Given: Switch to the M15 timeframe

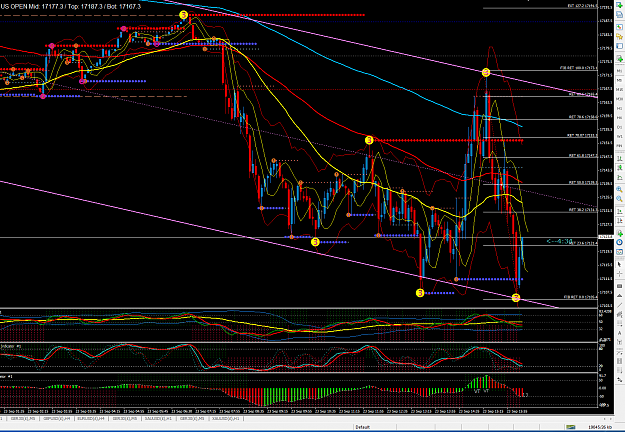Looking at the screenshot, I should pos(620,89).
